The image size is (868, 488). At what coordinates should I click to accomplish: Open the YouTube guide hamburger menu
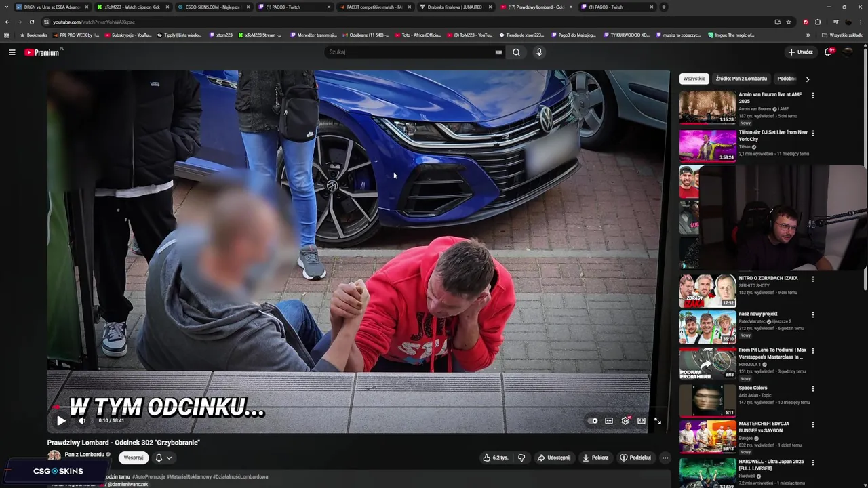tap(12, 52)
